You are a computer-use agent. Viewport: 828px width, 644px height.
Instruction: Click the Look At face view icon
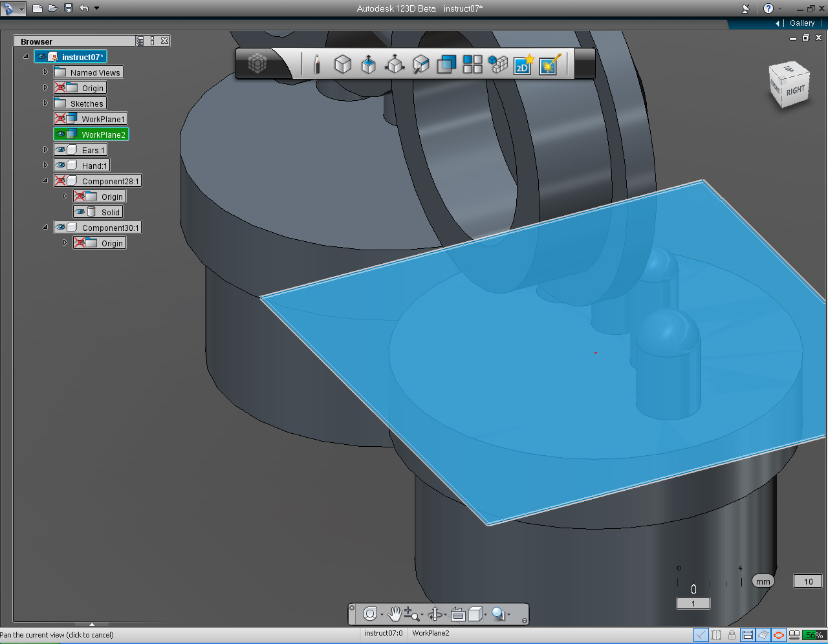pyautogui.click(x=458, y=614)
